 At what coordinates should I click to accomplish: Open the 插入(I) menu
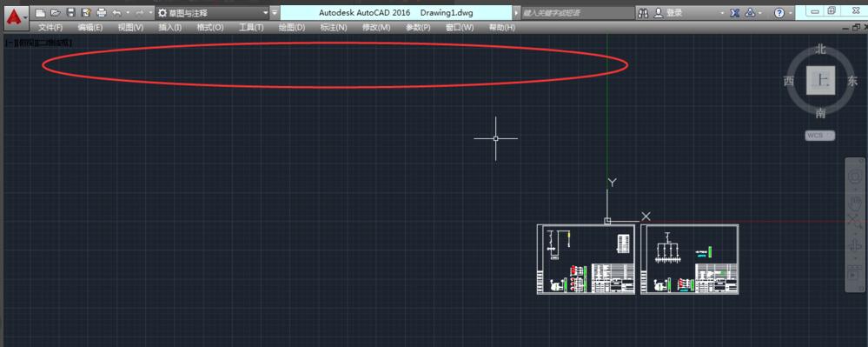[170, 27]
